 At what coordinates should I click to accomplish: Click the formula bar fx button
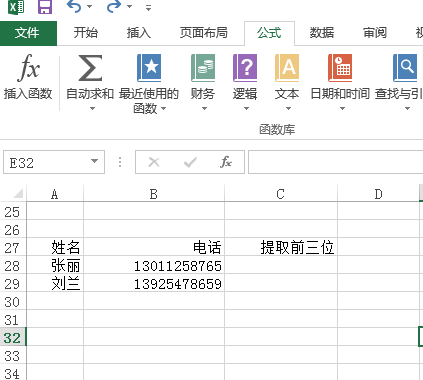[x=226, y=162]
